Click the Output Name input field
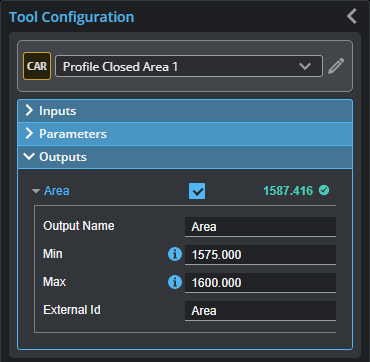 [260, 227]
